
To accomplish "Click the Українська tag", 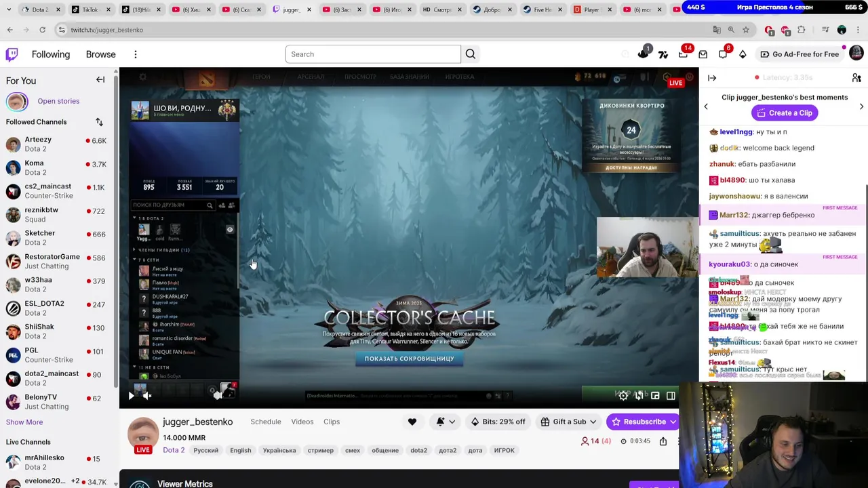I will (x=279, y=450).
